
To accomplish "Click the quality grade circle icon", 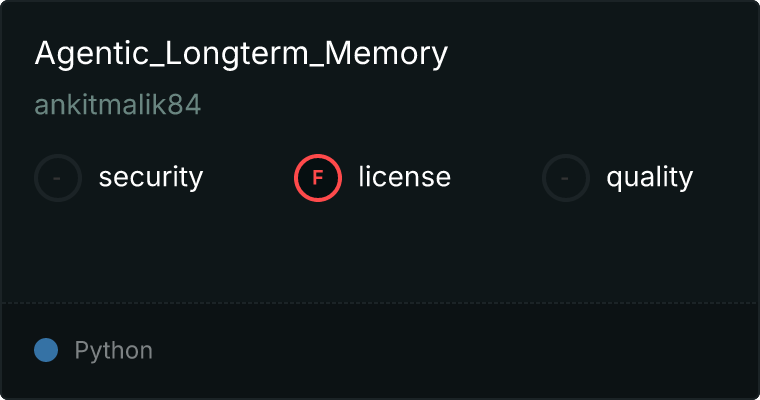I will click(x=566, y=178).
